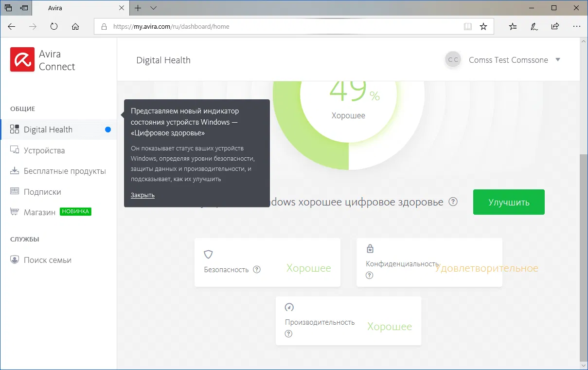Open the Безопасность status card
Viewport: 588px width, 370px height.
pyautogui.click(x=267, y=262)
